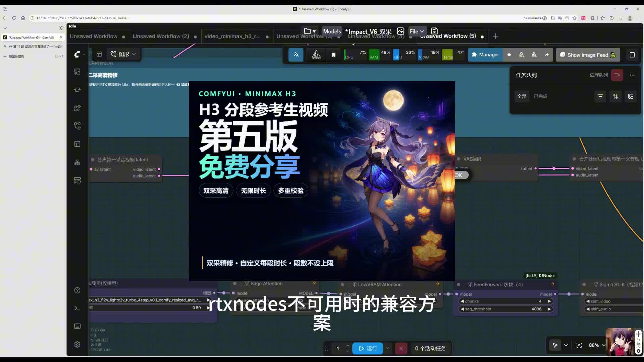Click 新建标签页 in browser sidebar

pyautogui.click(x=33, y=56)
